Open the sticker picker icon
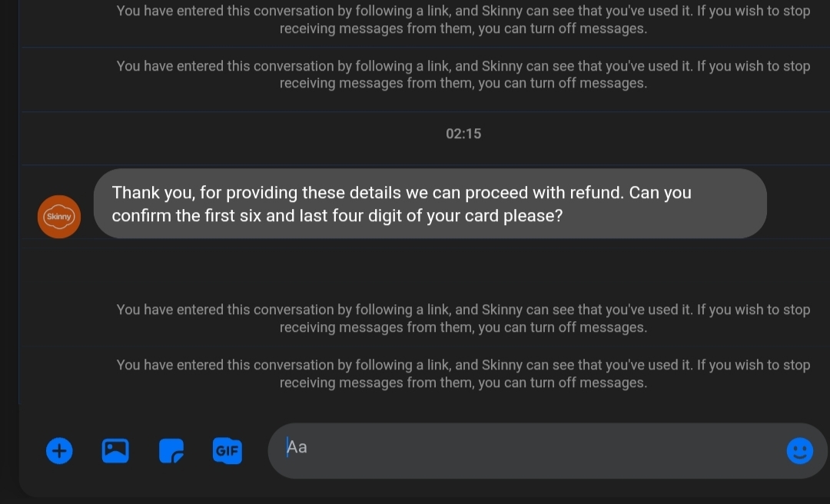Viewport: 830px width, 504px height. pyautogui.click(x=171, y=451)
